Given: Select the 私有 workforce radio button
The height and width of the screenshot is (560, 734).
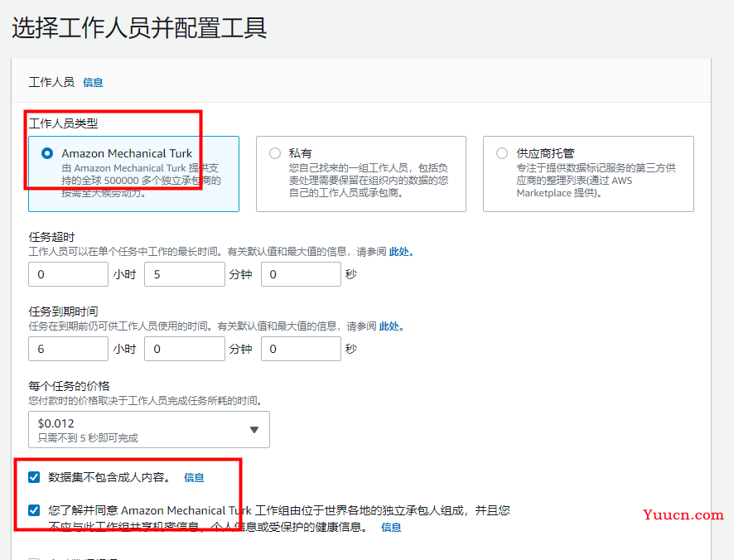Looking at the screenshot, I should tap(275, 153).
